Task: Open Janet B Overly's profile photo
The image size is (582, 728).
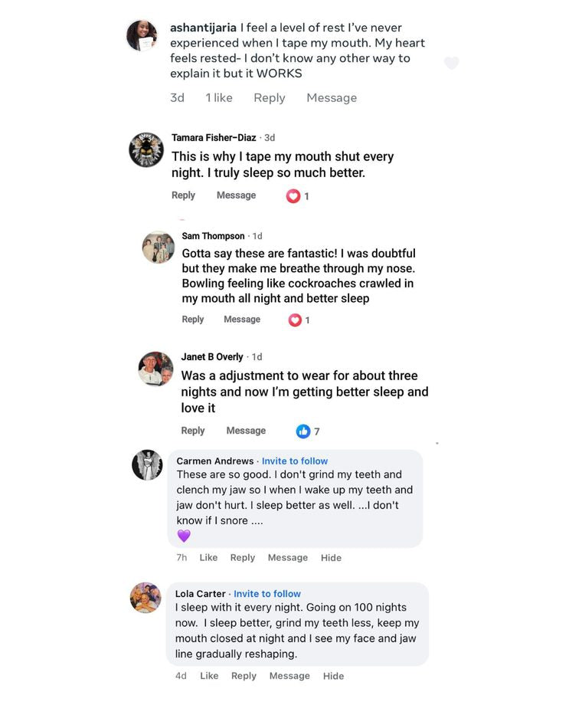Action: click(x=156, y=369)
